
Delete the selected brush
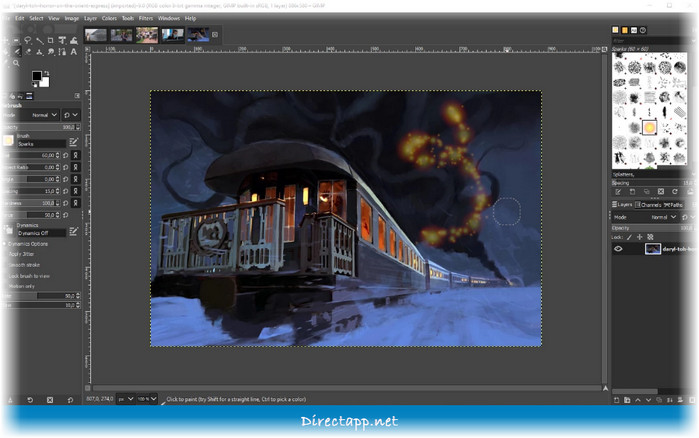point(661,192)
